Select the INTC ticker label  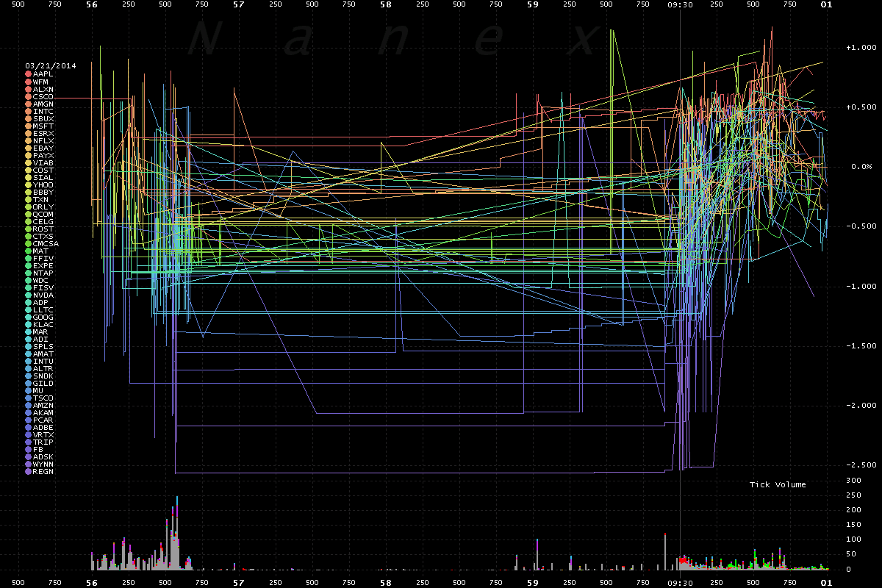click(43, 111)
